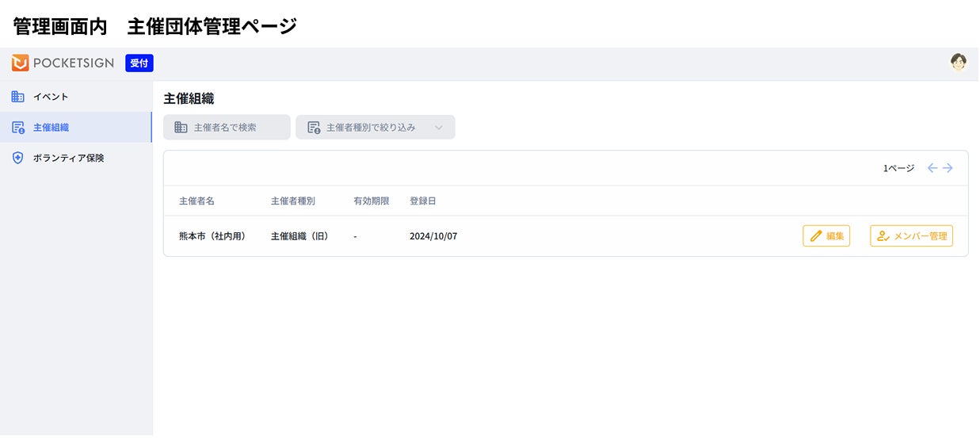
Task: Open the user avatar menu
Action: pos(959,63)
